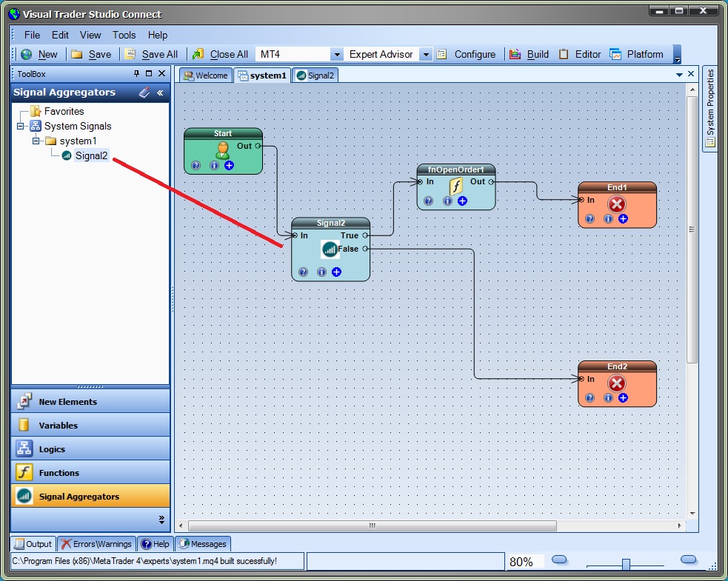This screenshot has width=728, height=581.
Task: Click the Save All toolbar icon
Action: (130, 54)
